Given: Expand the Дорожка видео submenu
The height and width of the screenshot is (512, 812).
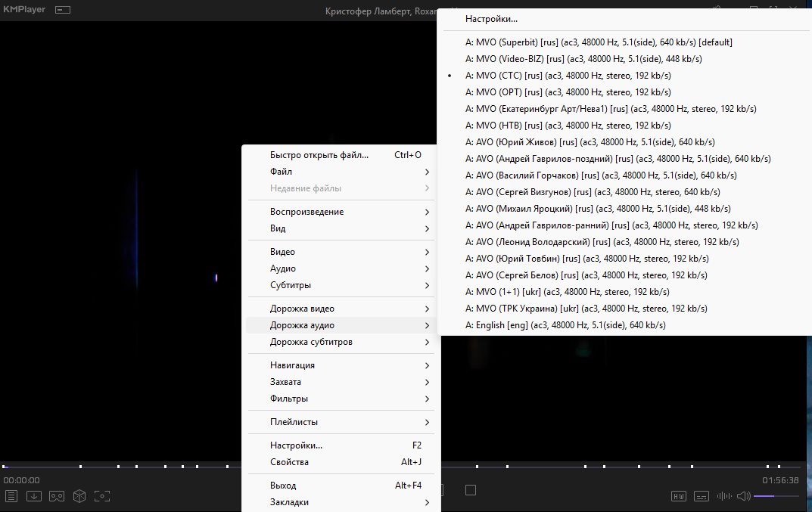Looking at the screenshot, I should coord(341,309).
